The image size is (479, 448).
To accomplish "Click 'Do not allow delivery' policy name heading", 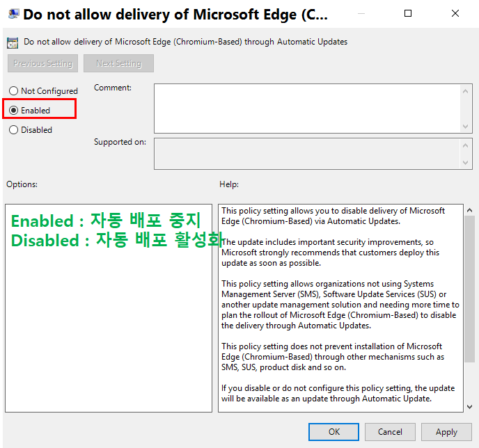I will (x=186, y=42).
